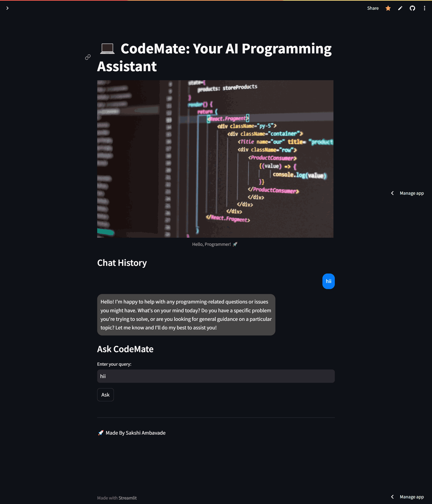Toggle the bottom Manage app control

click(412, 497)
